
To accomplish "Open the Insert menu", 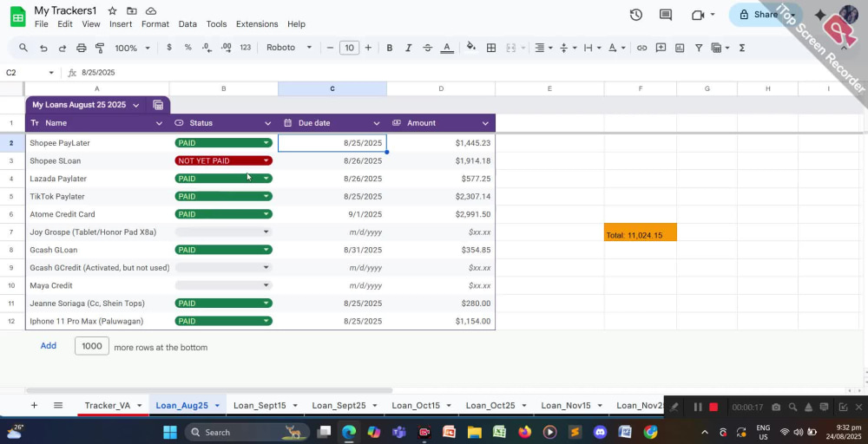I will pyautogui.click(x=121, y=24).
